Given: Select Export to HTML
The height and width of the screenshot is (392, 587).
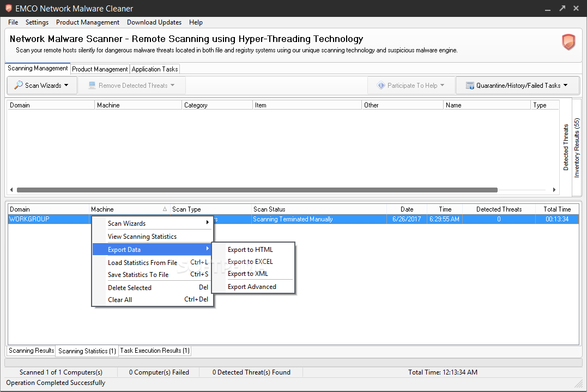Looking at the screenshot, I should (x=253, y=249).
